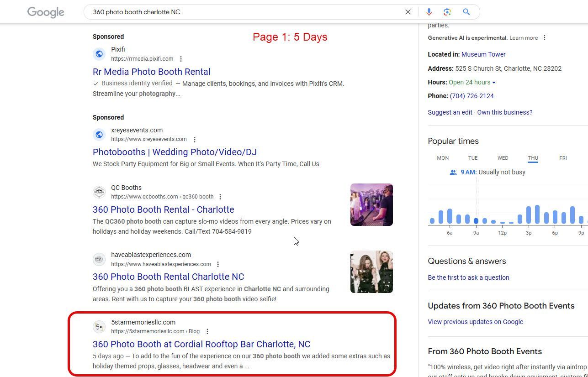Open the three-dot menu for QC Booths result
Viewport: 588px width, 377px height.
[x=220, y=197]
